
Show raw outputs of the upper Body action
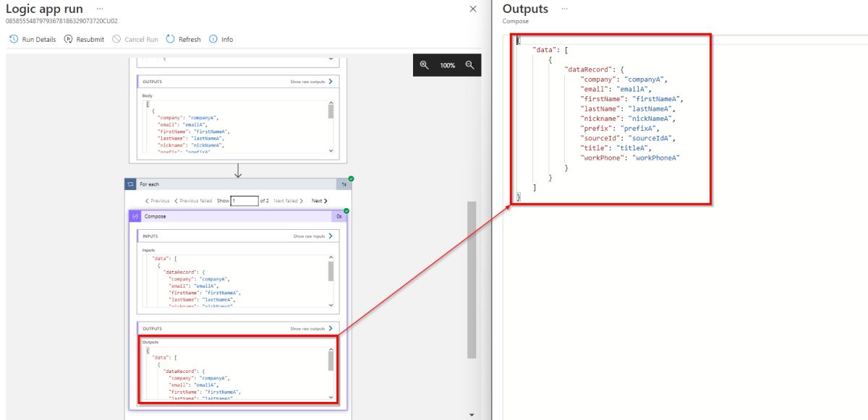pyautogui.click(x=312, y=82)
